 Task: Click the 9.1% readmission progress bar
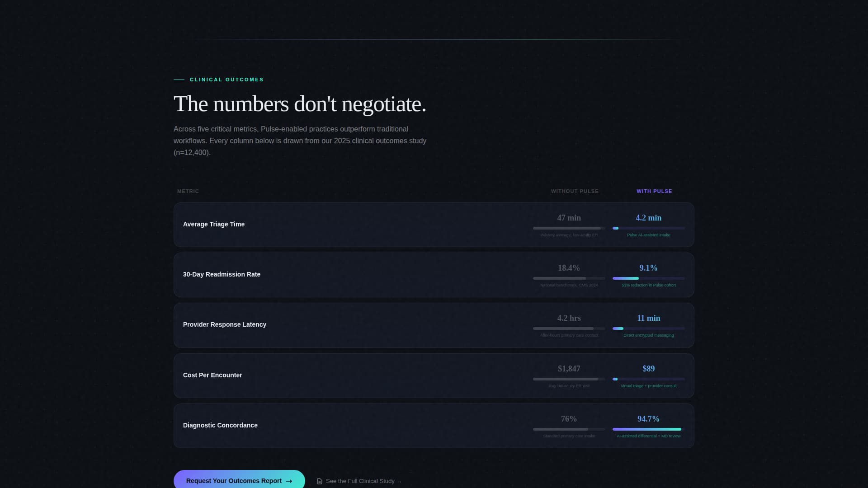pyautogui.click(x=648, y=278)
